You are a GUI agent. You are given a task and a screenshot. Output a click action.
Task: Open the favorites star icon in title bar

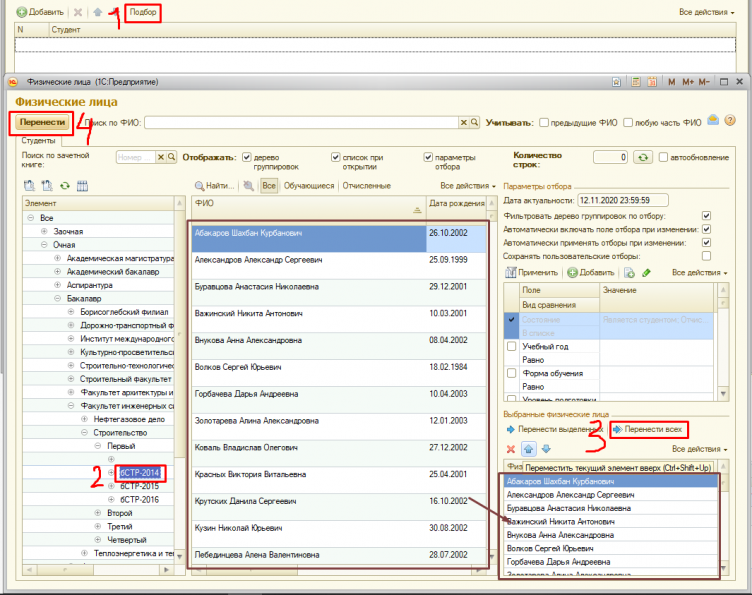click(617, 82)
